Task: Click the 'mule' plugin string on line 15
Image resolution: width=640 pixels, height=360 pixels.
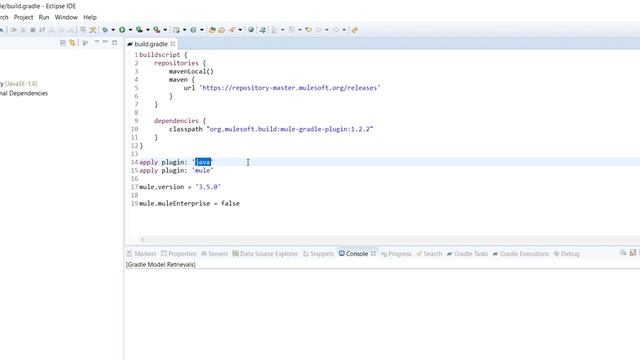Action: tap(203, 170)
